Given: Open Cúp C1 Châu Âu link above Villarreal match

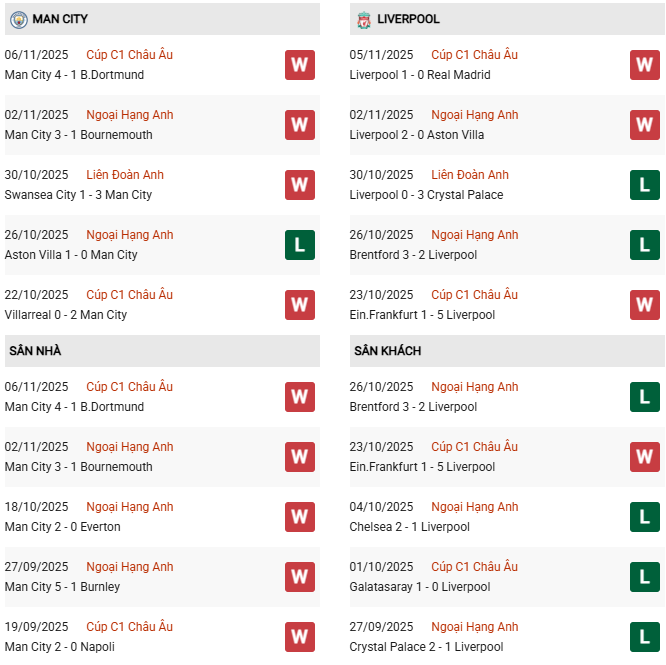Looking at the screenshot, I should [x=129, y=295].
